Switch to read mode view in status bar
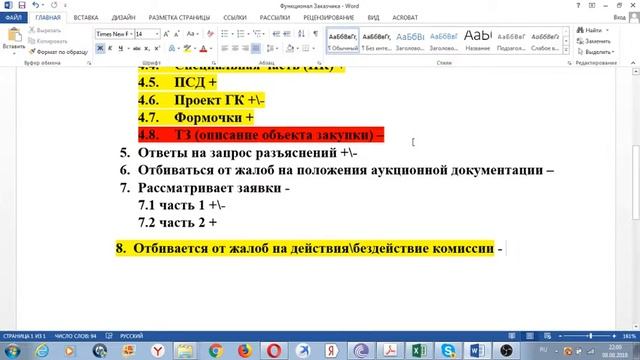This screenshot has height=360, width=640. [511, 336]
